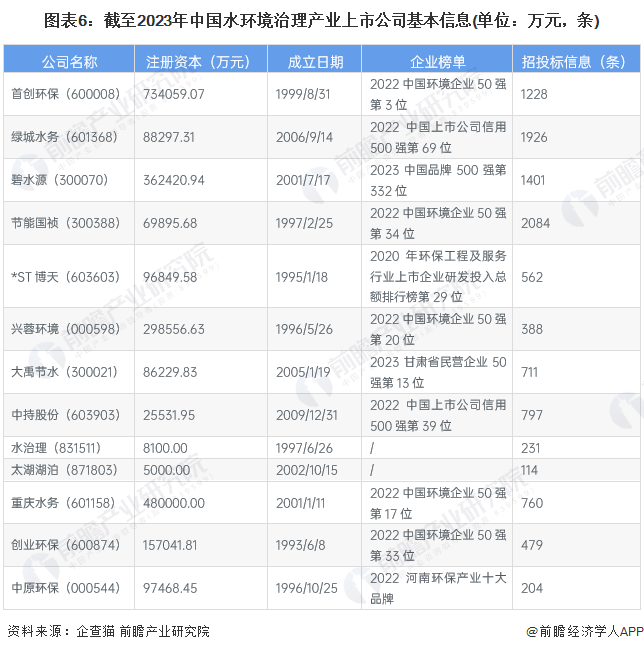
Task: Click ranking text 2022河南环保产业十大品牌
Action: 438,588
